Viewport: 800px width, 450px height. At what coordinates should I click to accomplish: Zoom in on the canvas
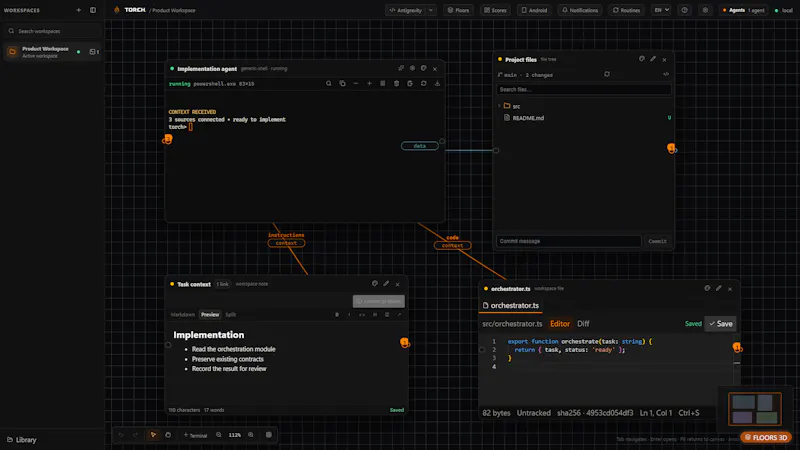point(251,435)
